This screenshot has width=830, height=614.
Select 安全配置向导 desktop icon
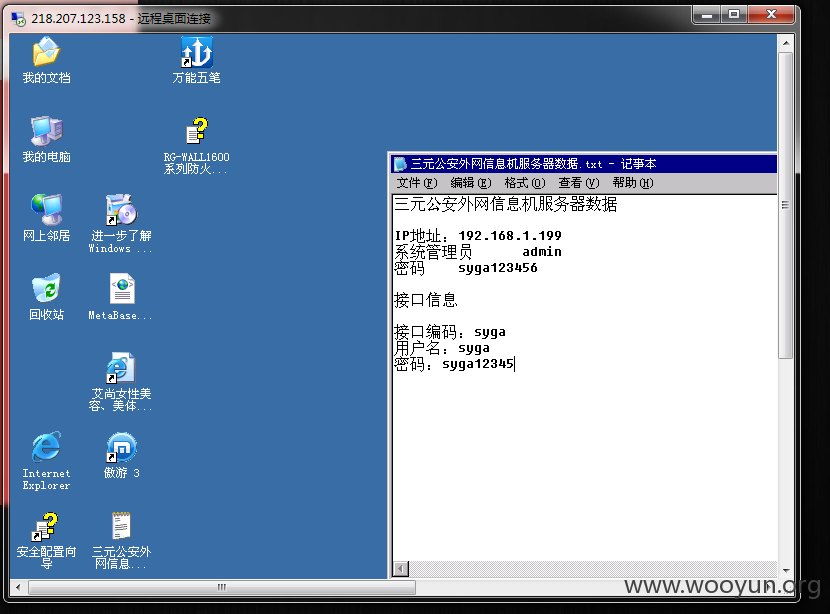click(46, 540)
